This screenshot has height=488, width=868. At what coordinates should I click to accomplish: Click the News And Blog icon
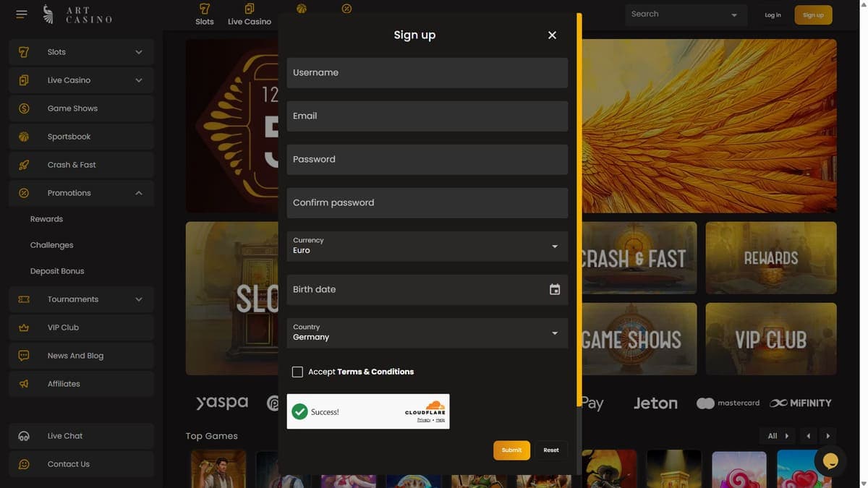pos(24,356)
